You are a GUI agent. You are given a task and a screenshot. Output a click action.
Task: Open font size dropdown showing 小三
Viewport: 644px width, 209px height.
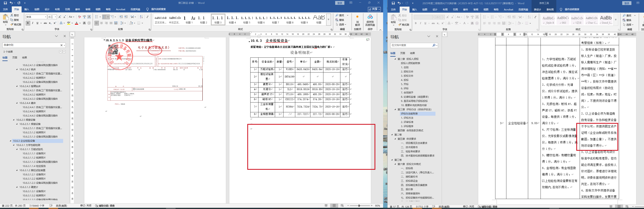click(55, 17)
